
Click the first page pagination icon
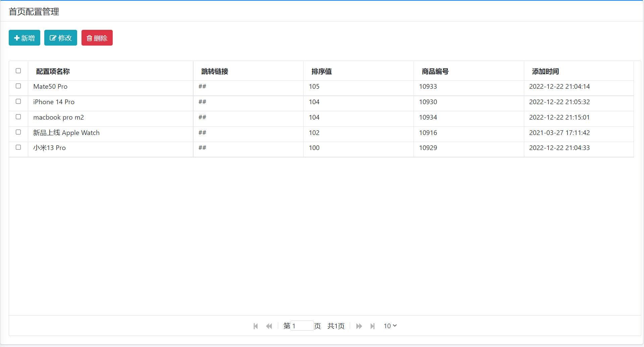click(x=256, y=326)
